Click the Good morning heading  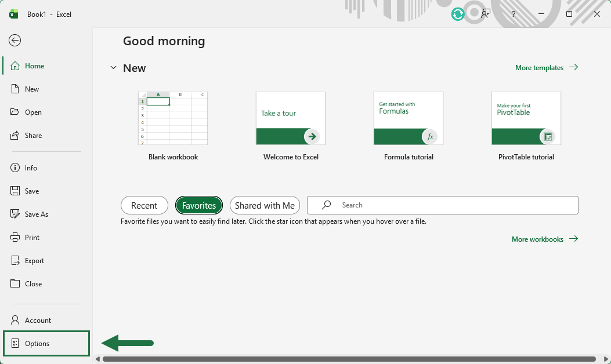pyautogui.click(x=164, y=41)
